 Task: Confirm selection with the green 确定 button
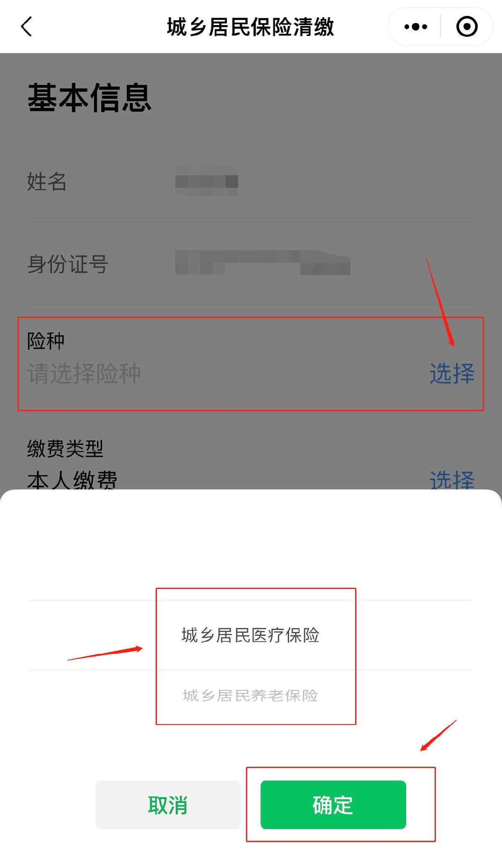(333, 804)
